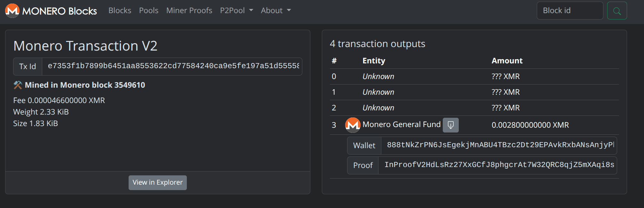Viewport: 644px width, 208px height.
Task: Click the Amount column header
Action: point(507,61)
